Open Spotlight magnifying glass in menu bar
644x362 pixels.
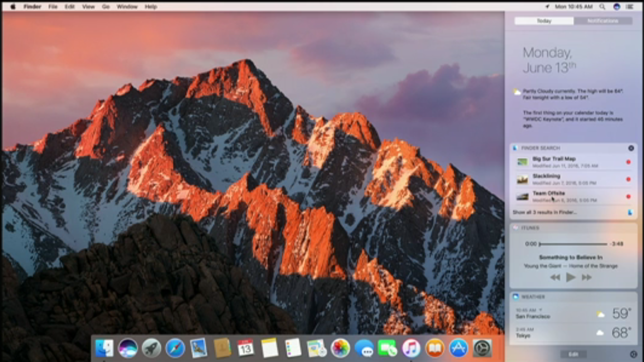[602, 7]
